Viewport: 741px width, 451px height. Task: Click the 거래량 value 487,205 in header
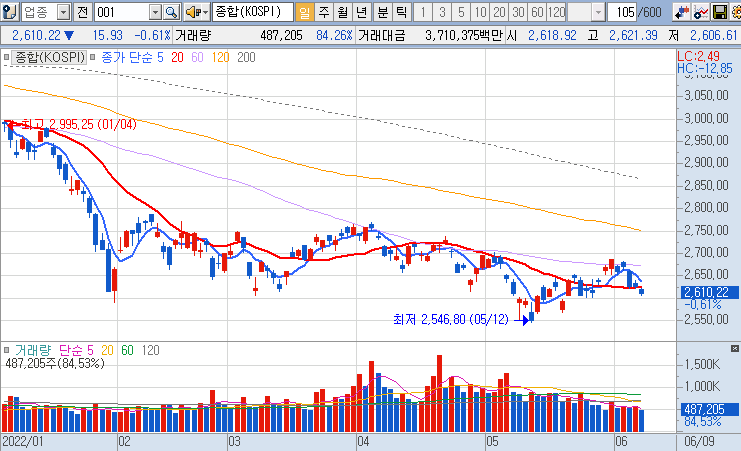281,35
